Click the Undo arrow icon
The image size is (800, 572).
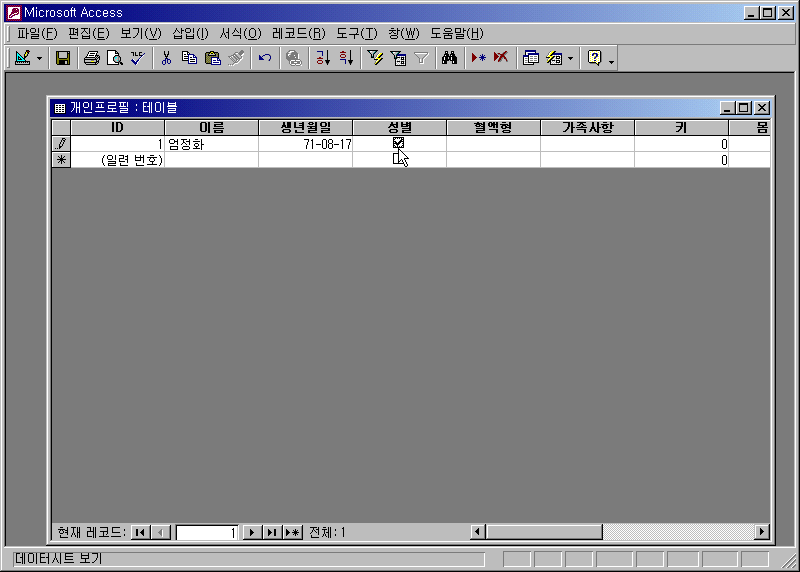coord(265,58)
